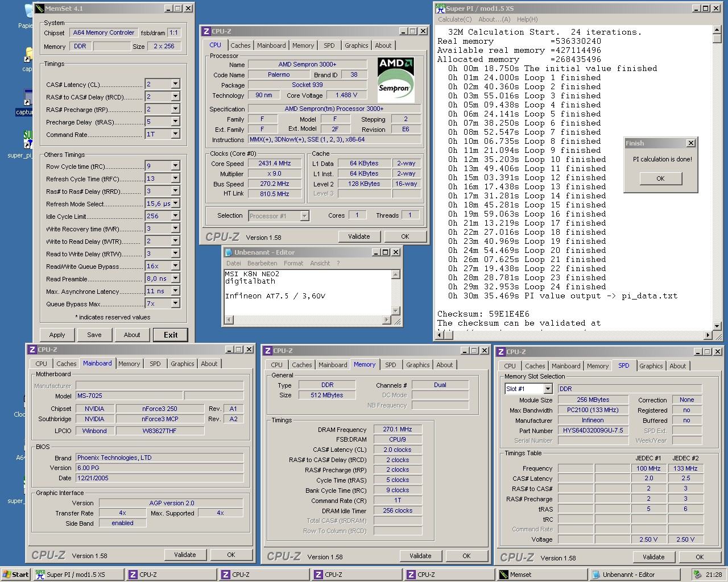
Task: Open the SPD tab in CPU-Z Memory window
Action: click(x=391, y=365)
